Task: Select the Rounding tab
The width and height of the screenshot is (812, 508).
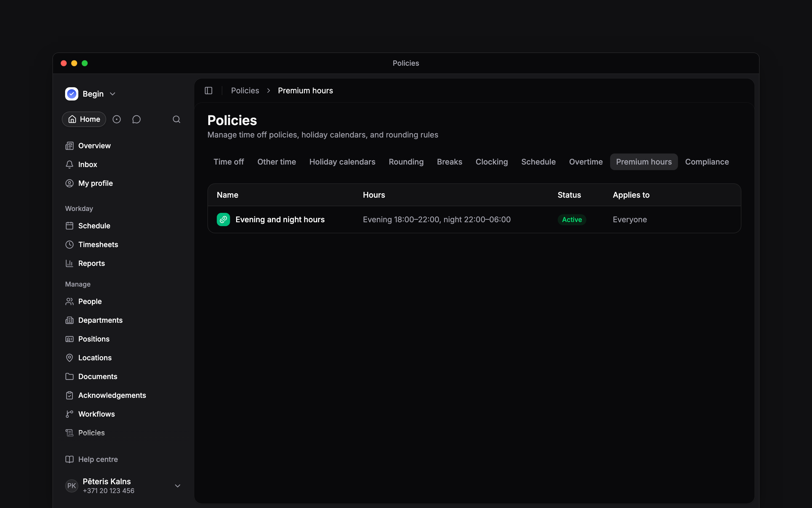Action: click(x=406, y=162)
